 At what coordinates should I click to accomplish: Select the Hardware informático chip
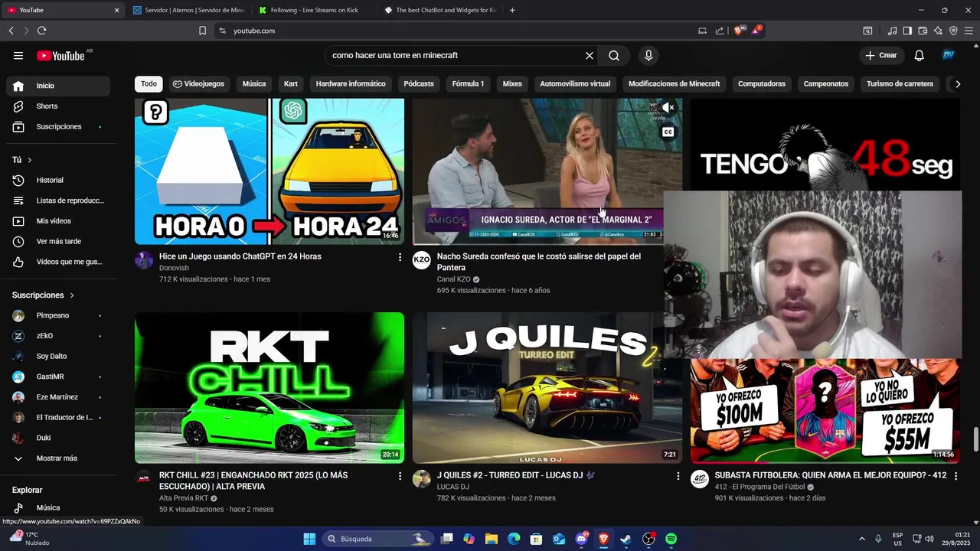(351, 83)
